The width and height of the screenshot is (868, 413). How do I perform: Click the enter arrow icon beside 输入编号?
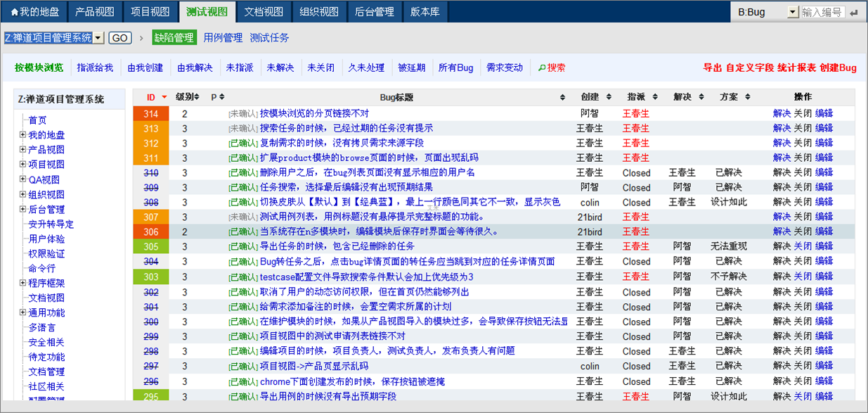tap(853, 13)
